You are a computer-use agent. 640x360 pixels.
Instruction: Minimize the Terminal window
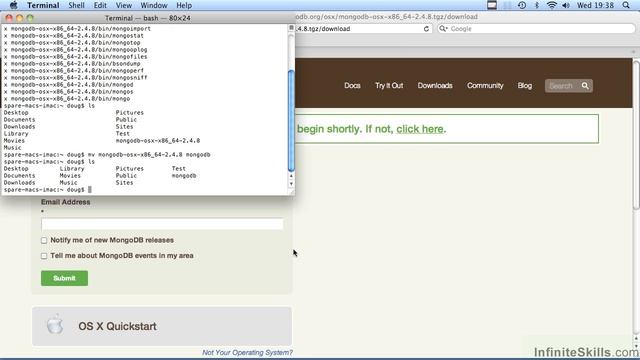point(19,18)
